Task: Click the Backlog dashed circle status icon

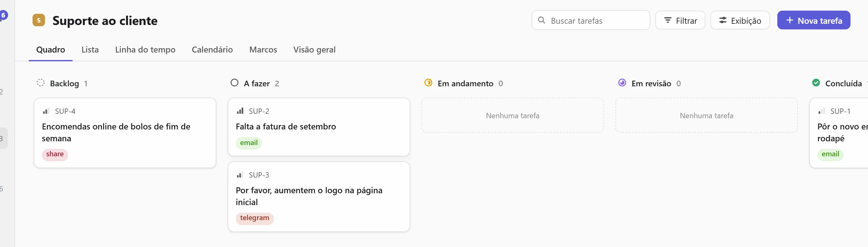Action: point(40,83)
